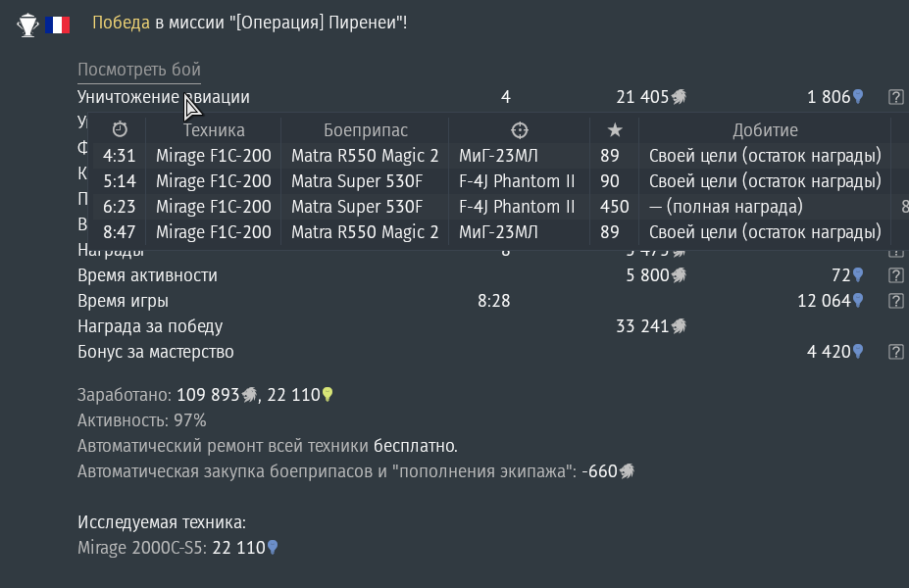Click the French flag icon
The image size is (909, 588).
[x=58, y=24]
